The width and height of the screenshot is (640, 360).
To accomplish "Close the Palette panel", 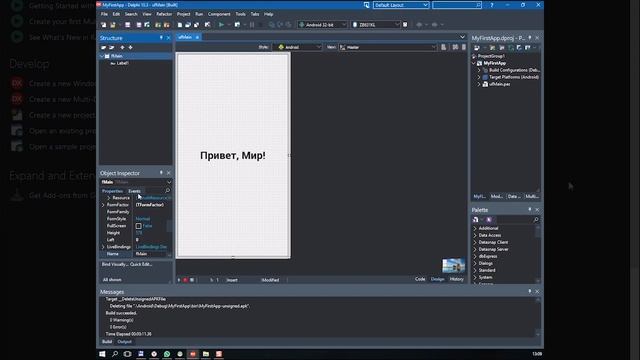I will click(x=537, y=209).
